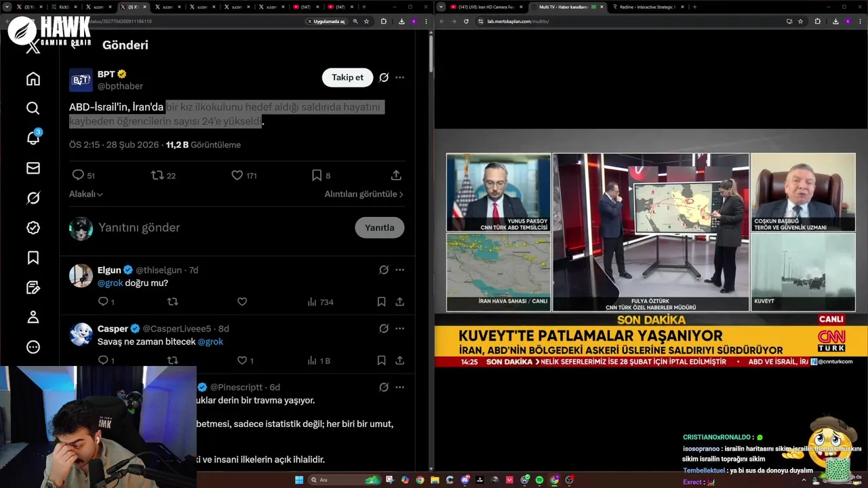Bookmark Elgun's reply
The image size is (868, 488).
click(x=381, y=302)
